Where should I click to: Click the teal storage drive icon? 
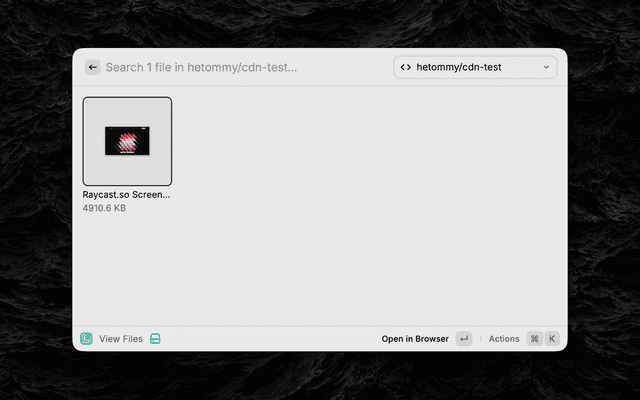coord(155,339)
